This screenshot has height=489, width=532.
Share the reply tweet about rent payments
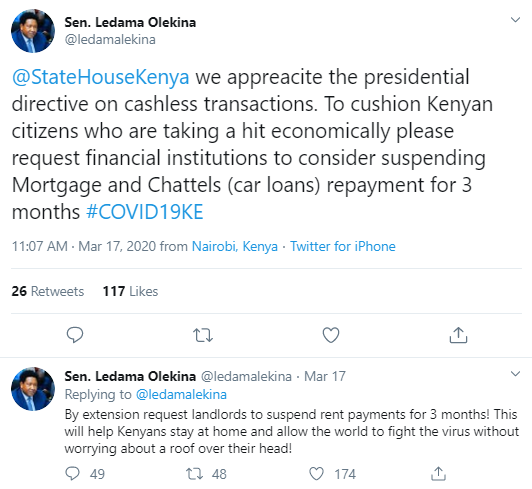pyautogui.click(x=438, y=474)
